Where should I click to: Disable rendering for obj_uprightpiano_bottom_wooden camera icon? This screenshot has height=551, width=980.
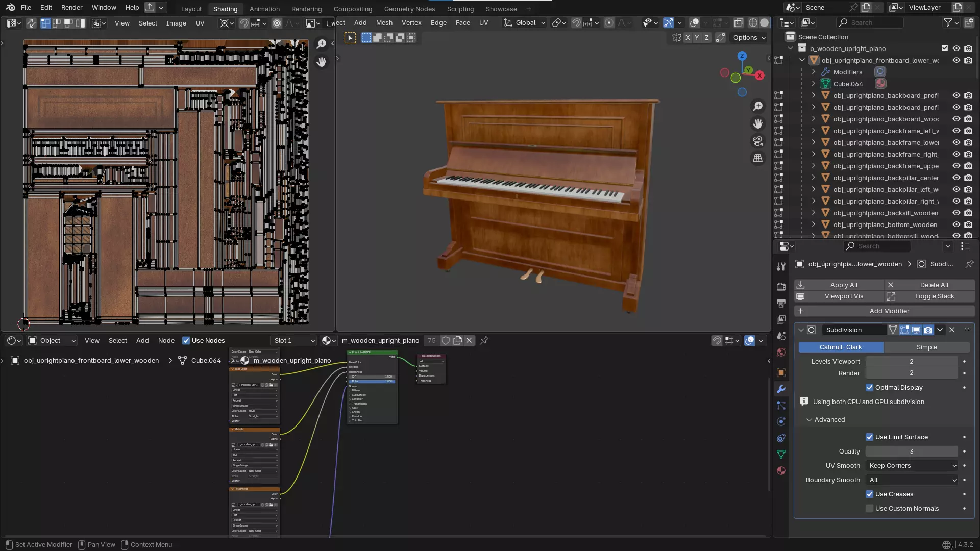[x=968, y=224]
